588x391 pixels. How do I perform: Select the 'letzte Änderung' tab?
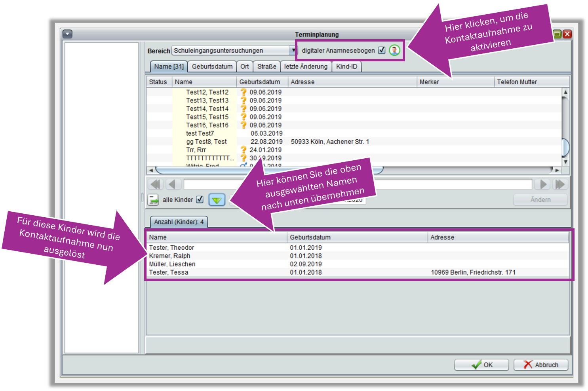coord(306,66)
